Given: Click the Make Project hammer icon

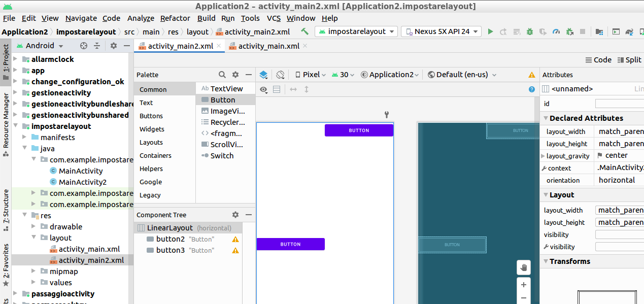Looking at the screenshot, I should tap(304, 31).
